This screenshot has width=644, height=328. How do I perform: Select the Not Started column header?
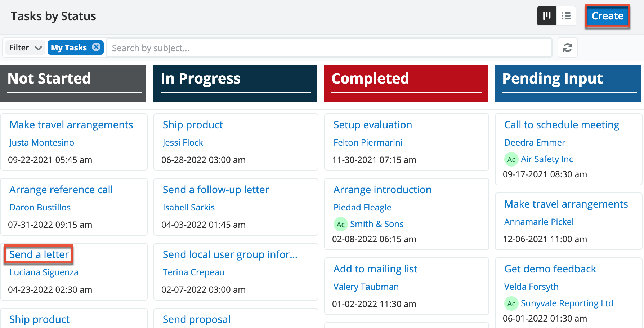tap(49, 79)
